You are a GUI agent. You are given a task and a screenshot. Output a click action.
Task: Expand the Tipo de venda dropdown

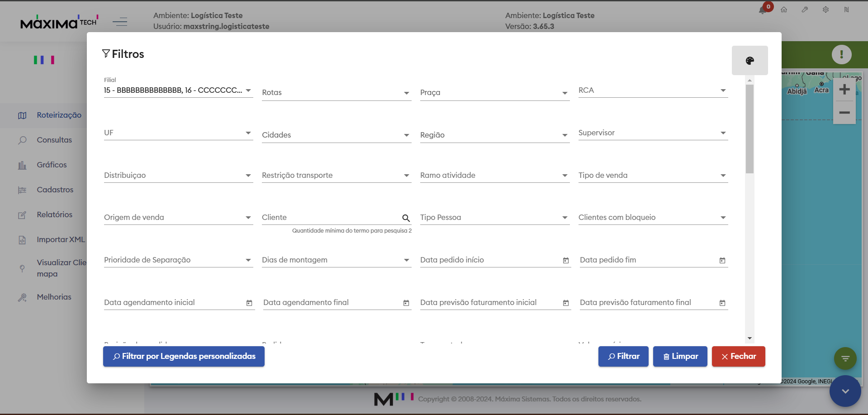[723, 176]
